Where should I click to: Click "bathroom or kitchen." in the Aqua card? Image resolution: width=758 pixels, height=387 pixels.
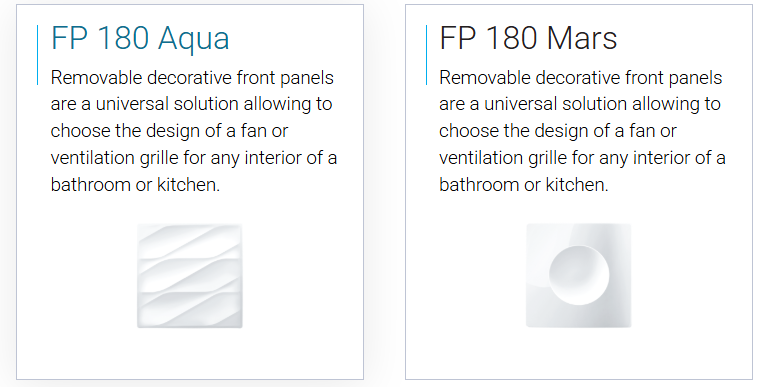point(135,185)
